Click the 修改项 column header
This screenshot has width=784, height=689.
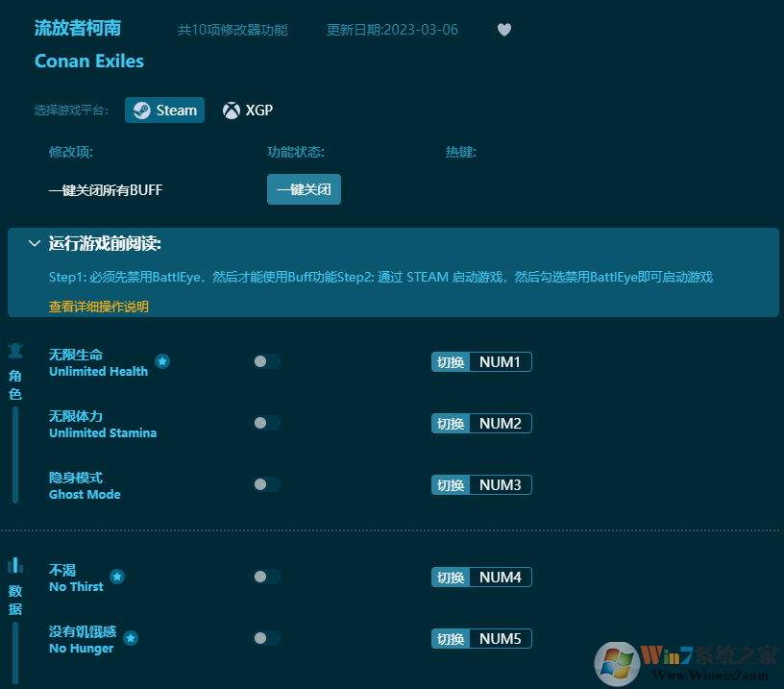[70, 152]
